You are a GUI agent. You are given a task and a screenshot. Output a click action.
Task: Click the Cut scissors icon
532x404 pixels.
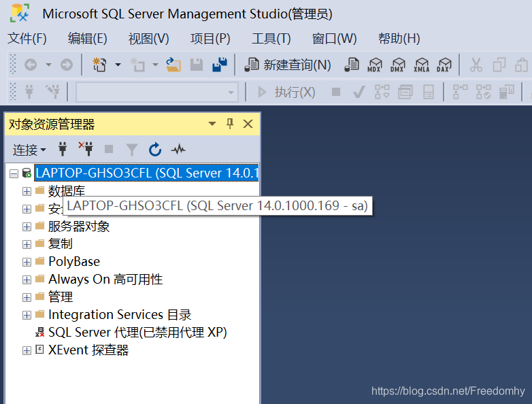tap(476, 65)
